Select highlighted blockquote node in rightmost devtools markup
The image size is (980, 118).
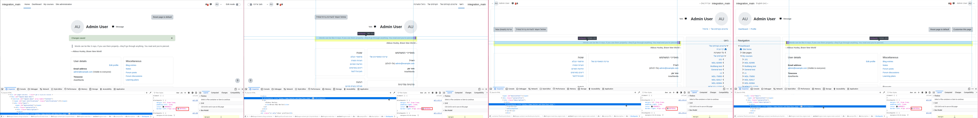pos(810,107)
